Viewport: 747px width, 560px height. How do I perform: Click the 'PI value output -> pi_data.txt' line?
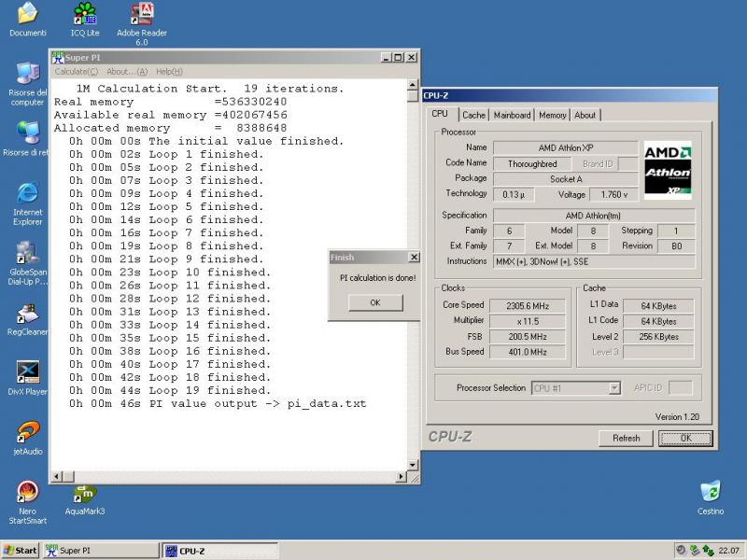218,404
